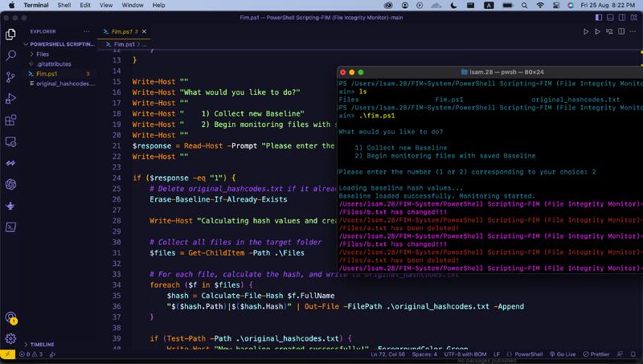Image resolution: width=643 pixels, height=364 pixels.
Task: Click the errors and warnings indicator
Action: [x=32, y=354]
